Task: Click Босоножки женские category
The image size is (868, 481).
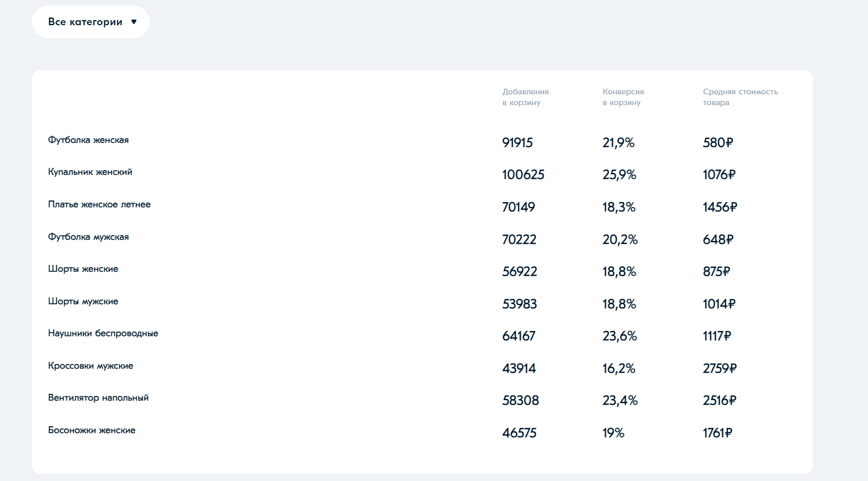Action: (x=92, y=430)
